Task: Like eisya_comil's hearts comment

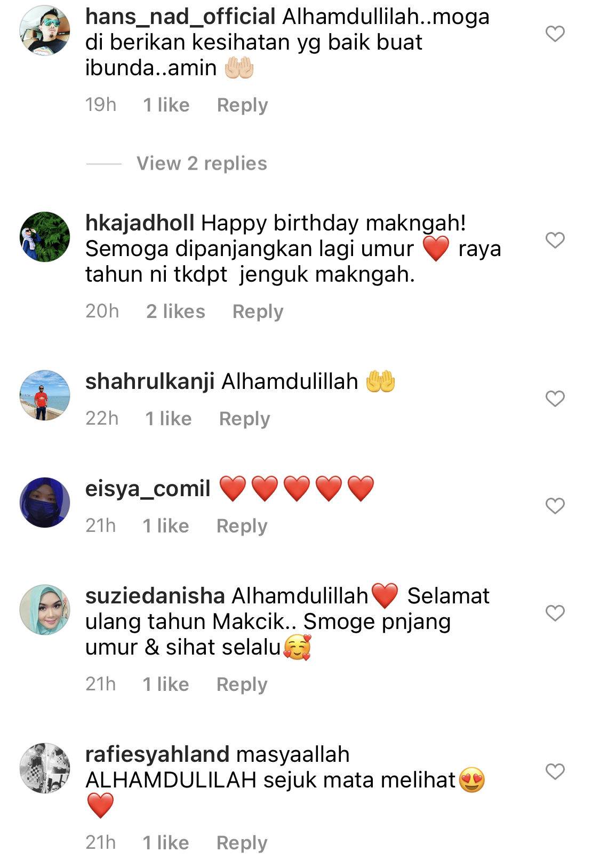Action: [x=555, y=506]
